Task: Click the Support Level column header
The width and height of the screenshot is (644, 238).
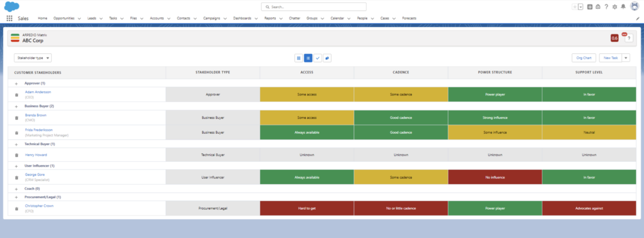Action: tap(589, 72)
